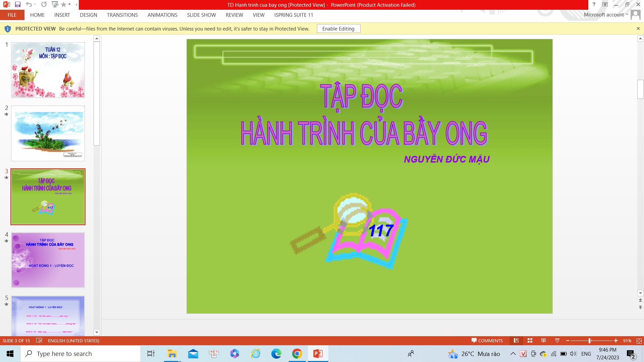Open the TRANSITIONS ribbon tab
Image resolution: width=644 pixels, height=362 pixels.
(122, 15)
